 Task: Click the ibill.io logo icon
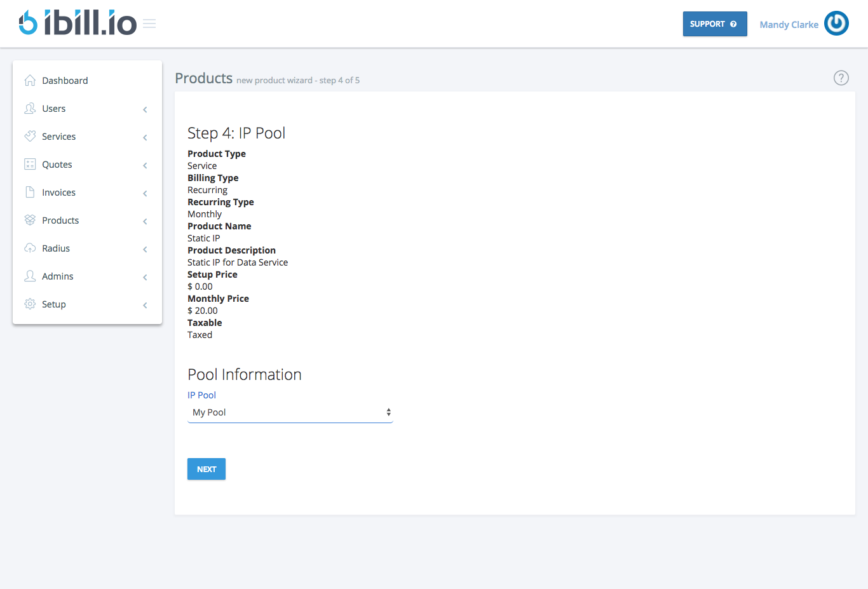(x=27, y=22)
